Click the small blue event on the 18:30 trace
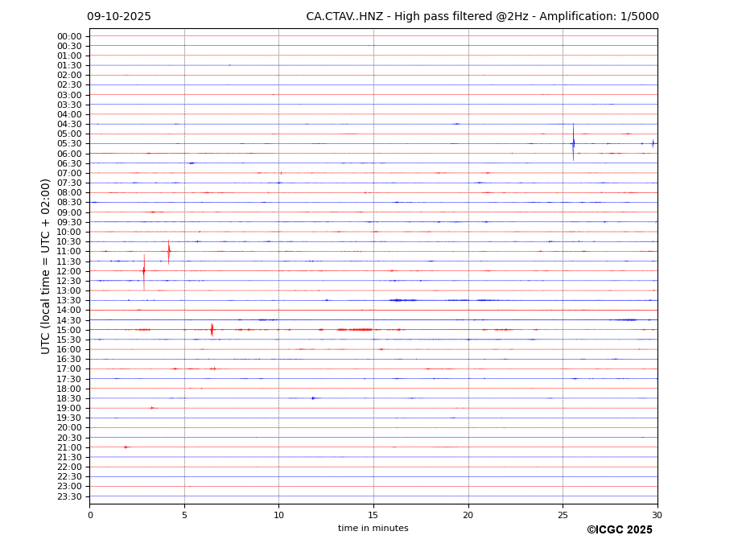 coord(313,397)
